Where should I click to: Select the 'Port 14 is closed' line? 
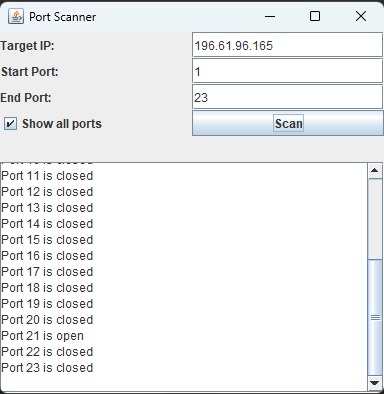[47, 224]
